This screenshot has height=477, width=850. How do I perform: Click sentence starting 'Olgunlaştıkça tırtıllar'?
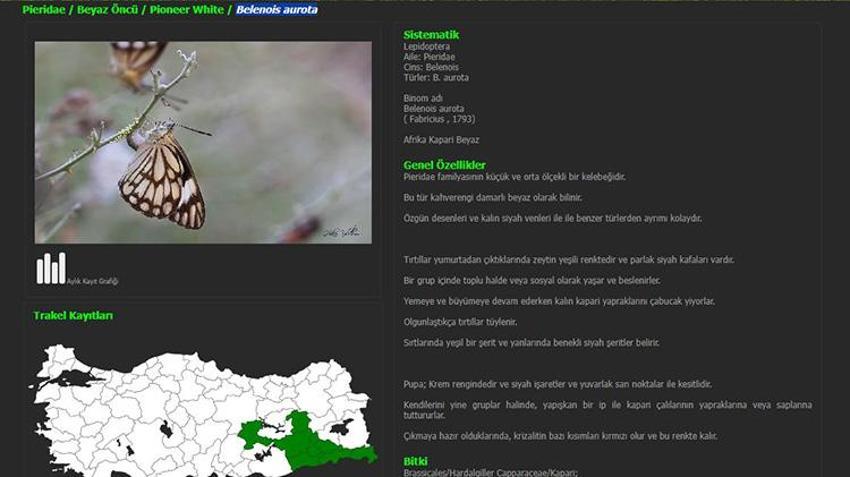point(460,322)
